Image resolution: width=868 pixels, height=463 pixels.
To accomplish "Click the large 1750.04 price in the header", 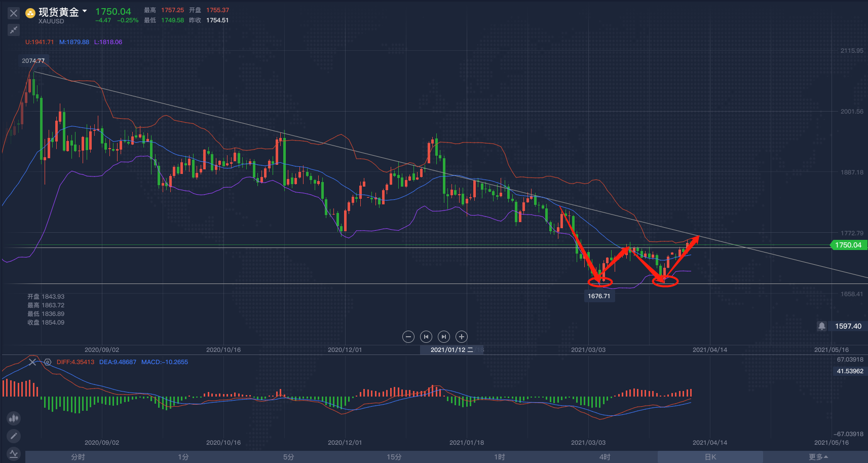I will 113,11.
